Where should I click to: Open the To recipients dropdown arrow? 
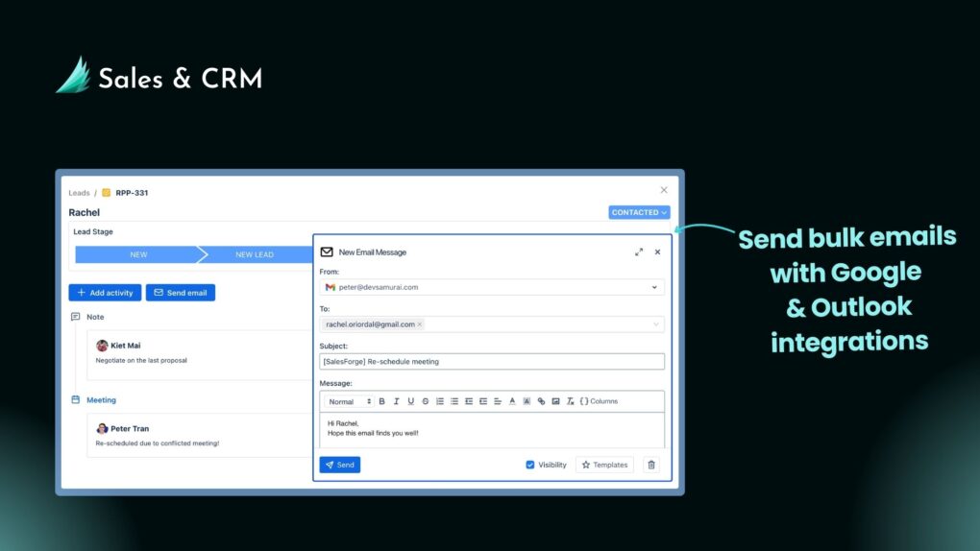click(x=655, y=324)
